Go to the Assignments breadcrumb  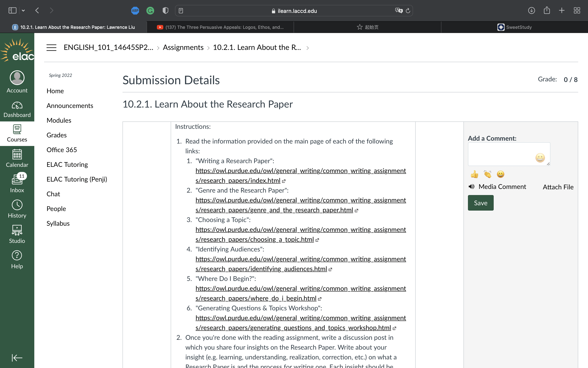[x=183, y=47]
